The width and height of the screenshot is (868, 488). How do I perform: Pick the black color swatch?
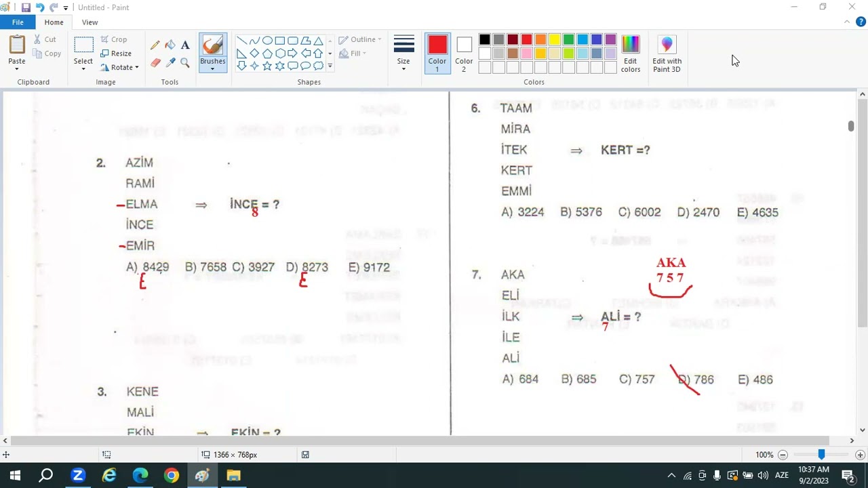coord(484,40)
